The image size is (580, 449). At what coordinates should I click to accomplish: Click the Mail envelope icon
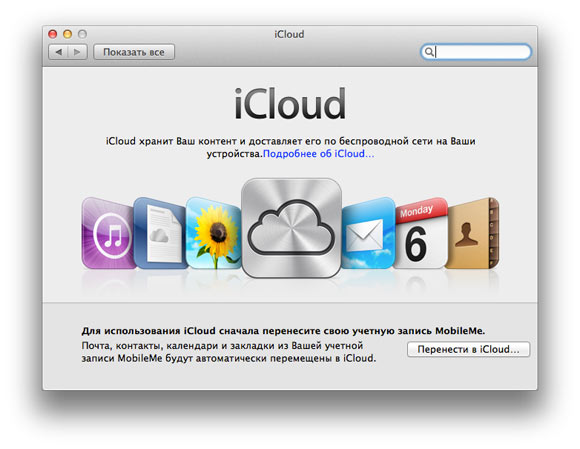(368, 233)
